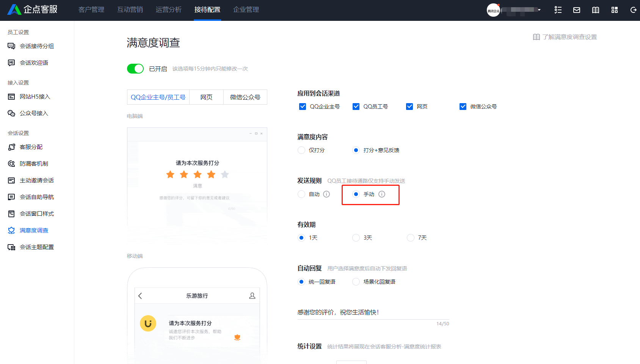The width and height of the screenshot is (640, 364).
Task: Open 网站H5接入 in the sidebar
Action: pos(35,97)
